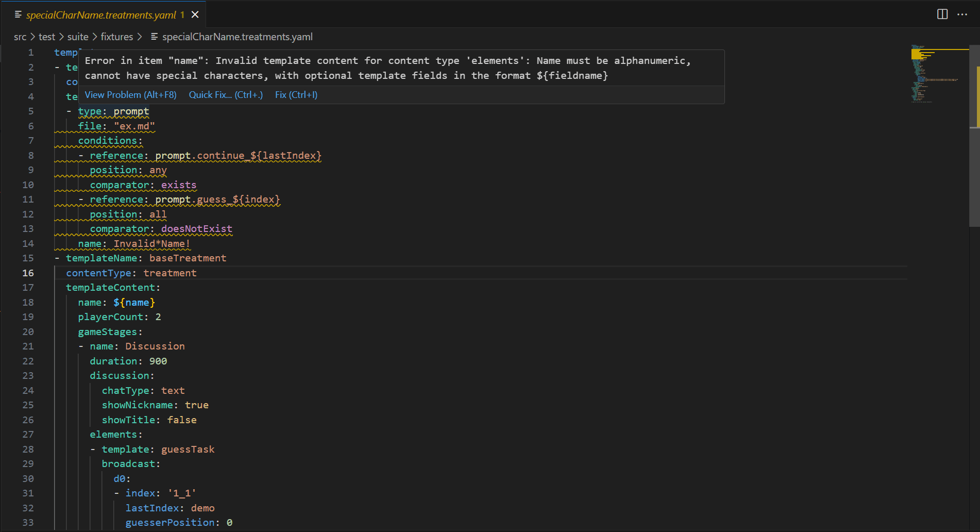Expand the suite breadcrumb dropdown

pos(78,37)
